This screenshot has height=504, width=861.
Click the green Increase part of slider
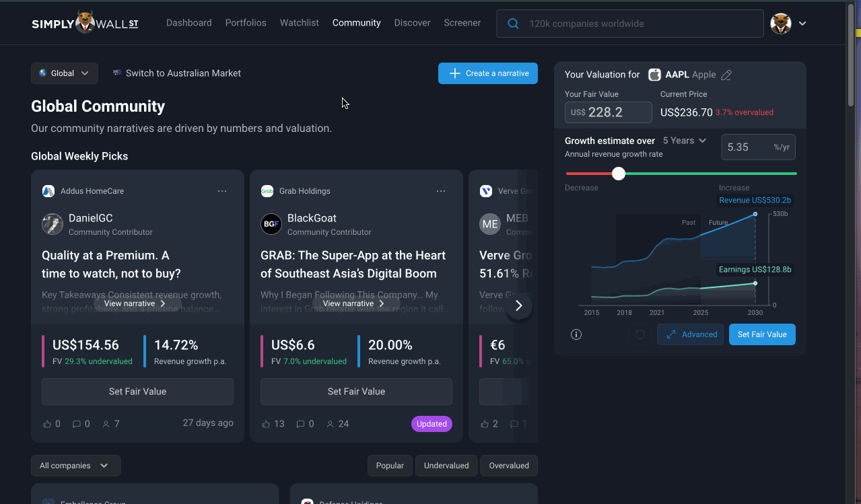(x=711, y=174)
